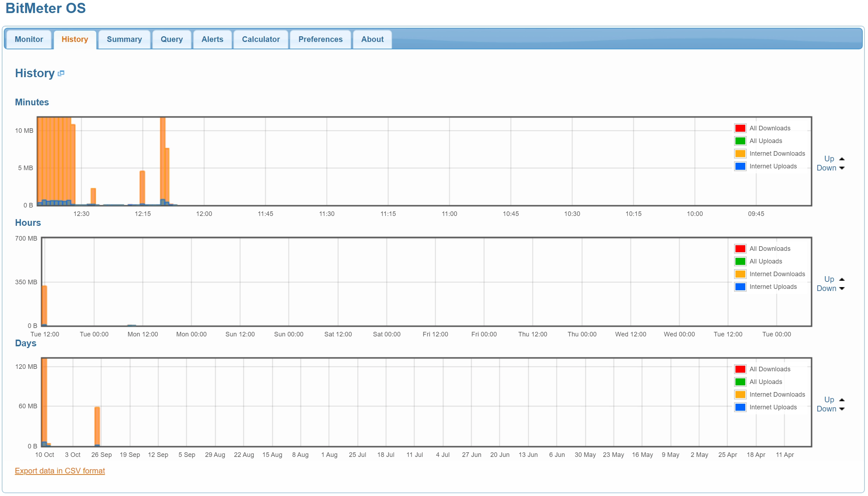The image size is (868, 496).
Task: Click the All Downloads red legend icon in Minutes
Action: (740, 127)
